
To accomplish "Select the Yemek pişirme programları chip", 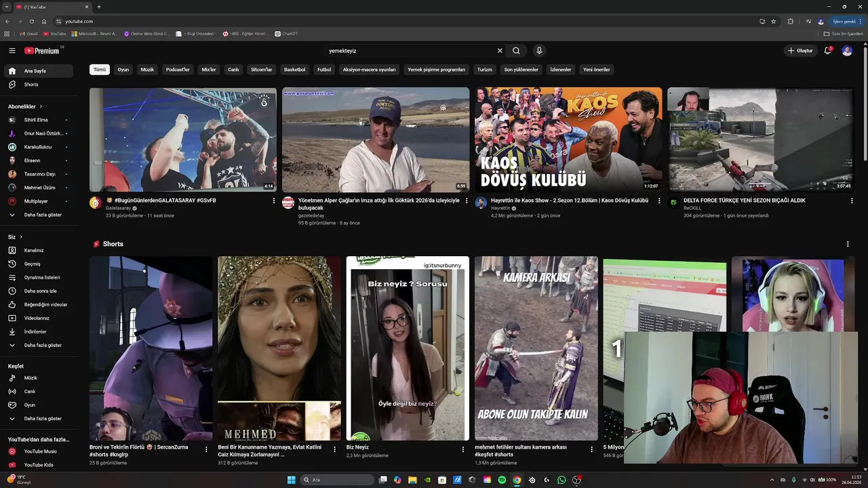I will coord(436,69).
